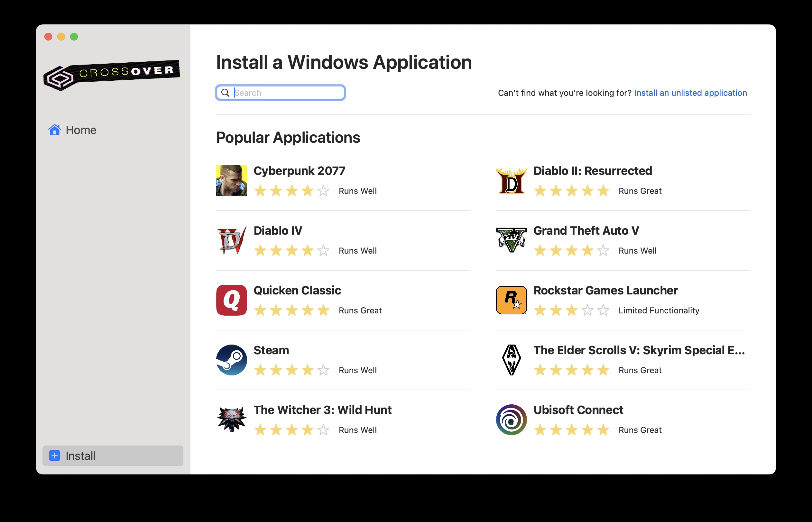Screen dimensions: 812x522
Task: Select Install in the sidebar
Action: pyautogui.click(x=113, y=455)
